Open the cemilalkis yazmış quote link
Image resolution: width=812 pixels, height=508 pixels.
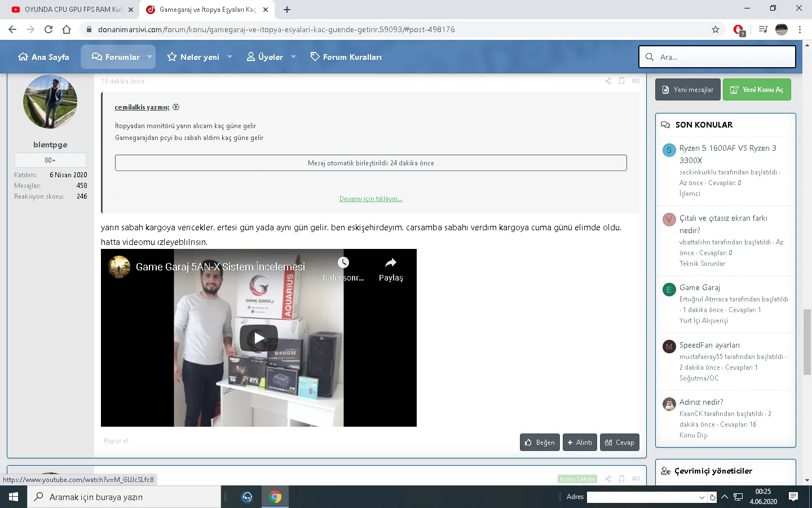[142, 107]
